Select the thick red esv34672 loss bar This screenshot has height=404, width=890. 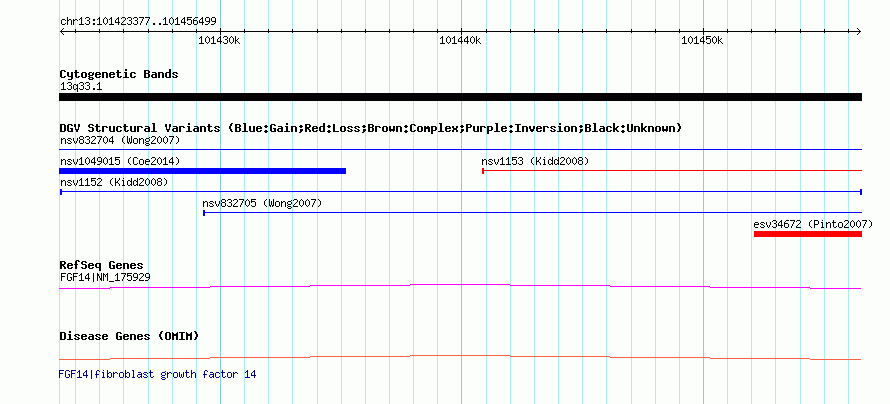pyautogui.click(x=808, y=234)
